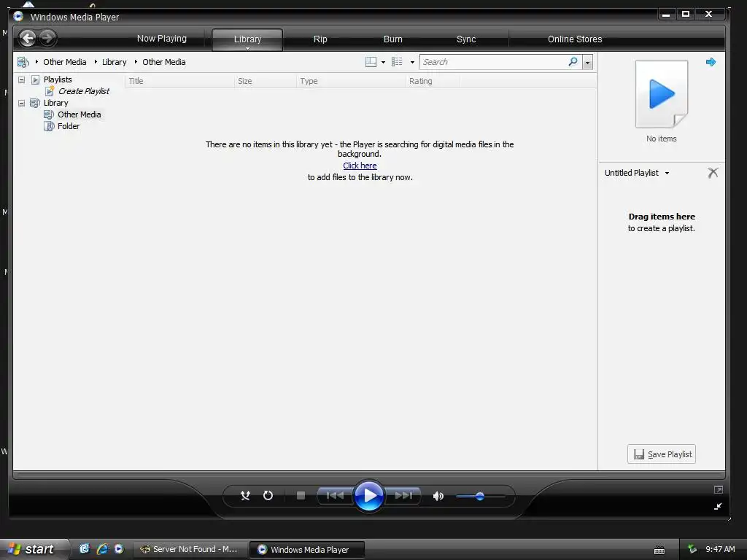Sort by the Title column header
This screenshot has height=560, width=747.
click(x=179, y=81)
